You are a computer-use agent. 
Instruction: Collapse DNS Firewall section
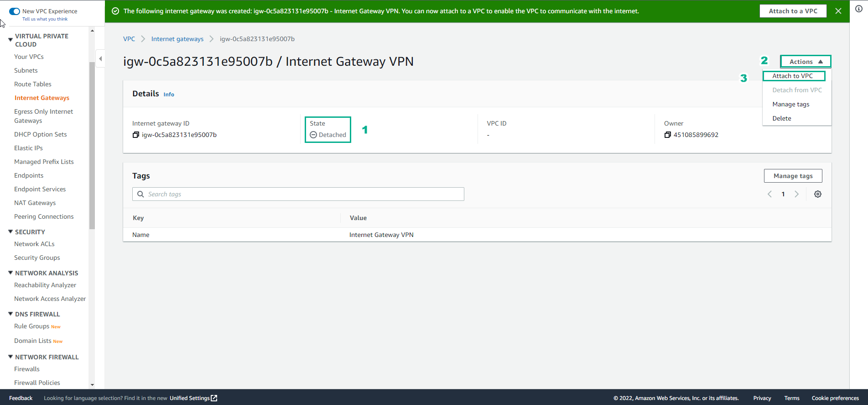(10, 314)
